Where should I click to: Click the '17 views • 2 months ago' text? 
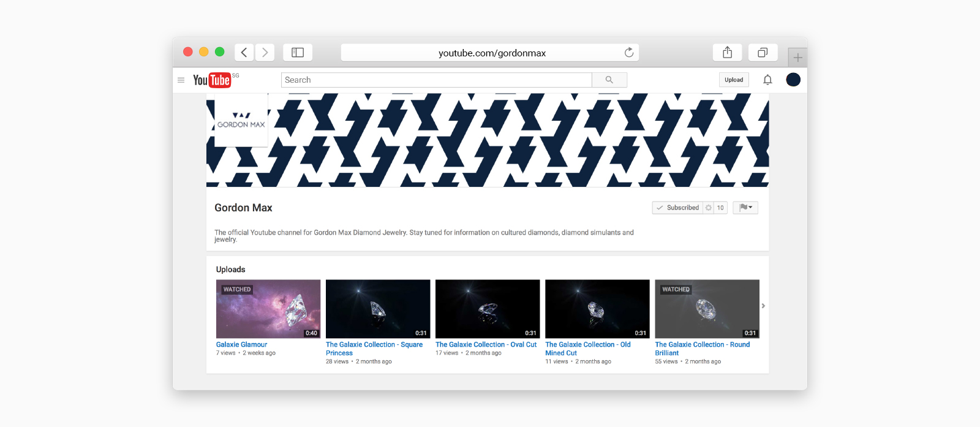(469, 353)
